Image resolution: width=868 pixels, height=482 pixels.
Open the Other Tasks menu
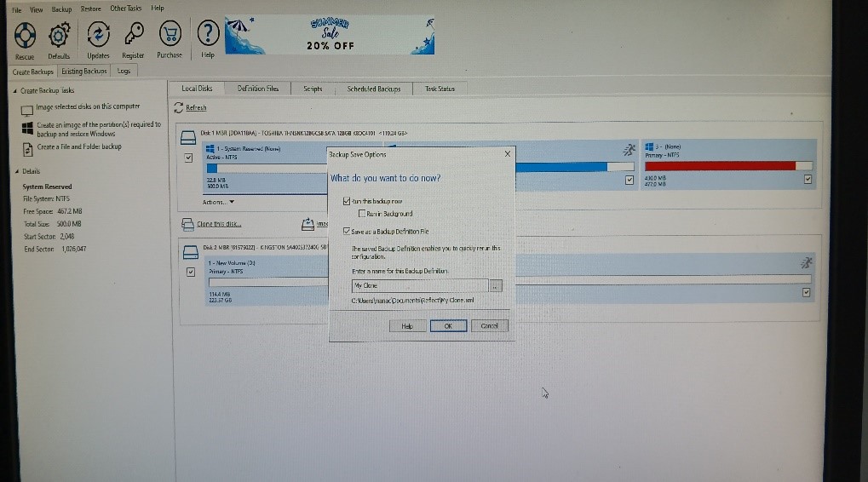(x=124, y=8)
